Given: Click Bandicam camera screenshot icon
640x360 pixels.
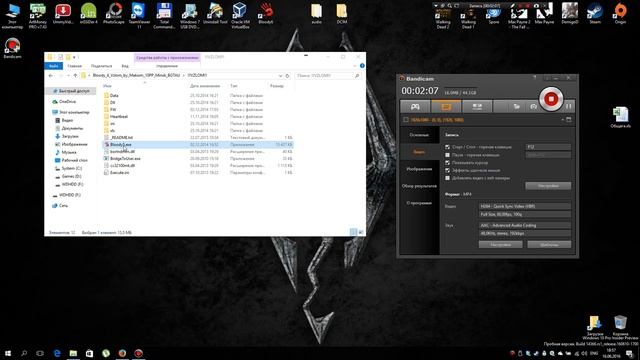Looking at the screenshot, I should point(533,107).
